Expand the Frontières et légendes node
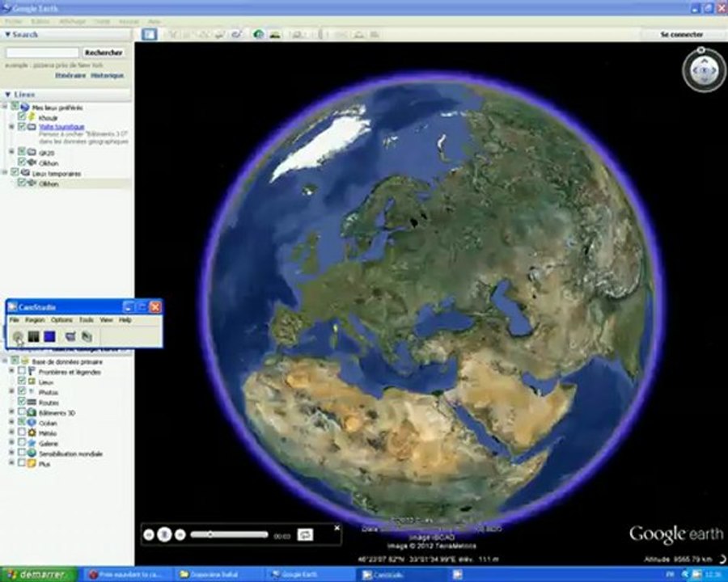The width and height of the screenshot is (728, 582). [x=11, y=371]
